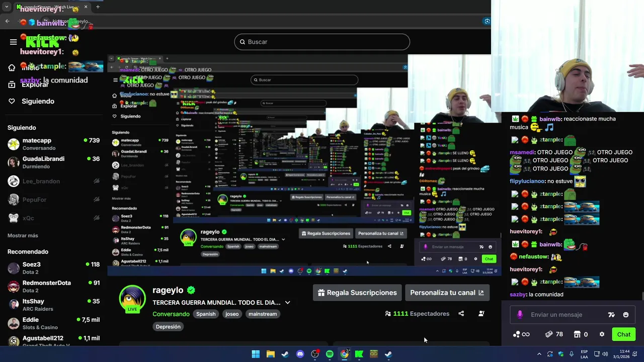This screenshot has height=362, width=644.
Task: Click the purple microphone chat icon
Action: pyautogui.click(x=520, y=315)
